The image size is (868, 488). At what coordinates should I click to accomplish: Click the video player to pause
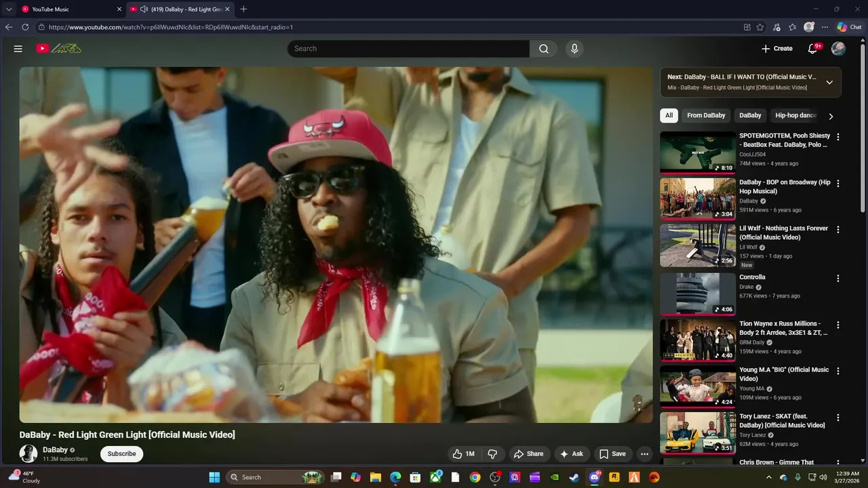(336, 245)
